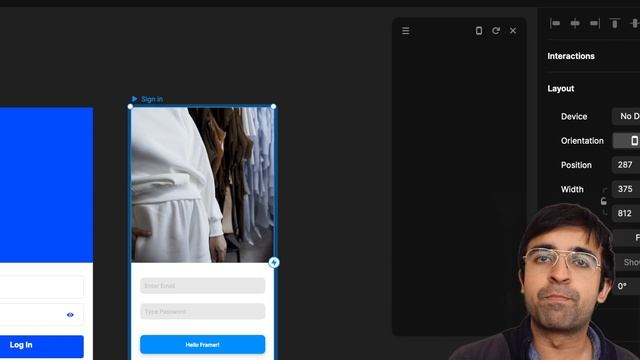The height and width of the screenshot is (360, 640).
Task: Click the Hello Framer! button
Action: [x=202, y=344]
